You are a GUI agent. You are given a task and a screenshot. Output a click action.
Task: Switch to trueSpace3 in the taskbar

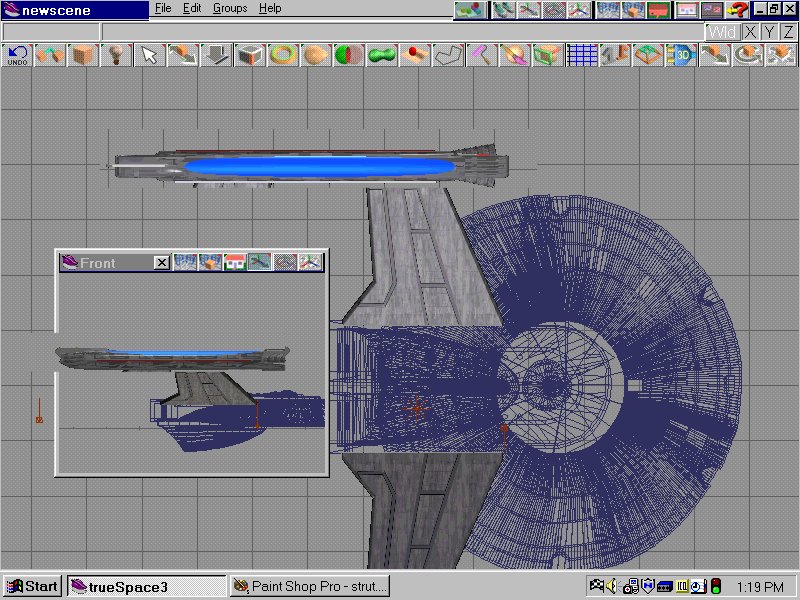coord(146,586)
